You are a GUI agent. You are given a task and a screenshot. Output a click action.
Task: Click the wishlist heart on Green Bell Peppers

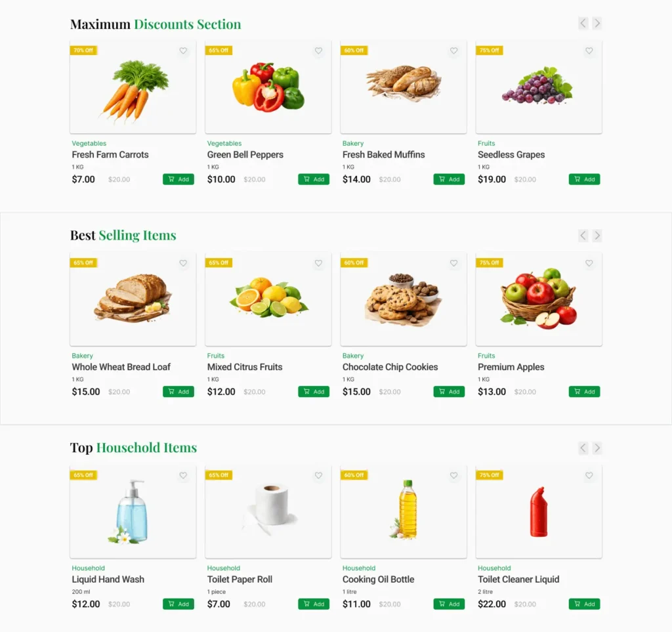click(x=318, y=51)
